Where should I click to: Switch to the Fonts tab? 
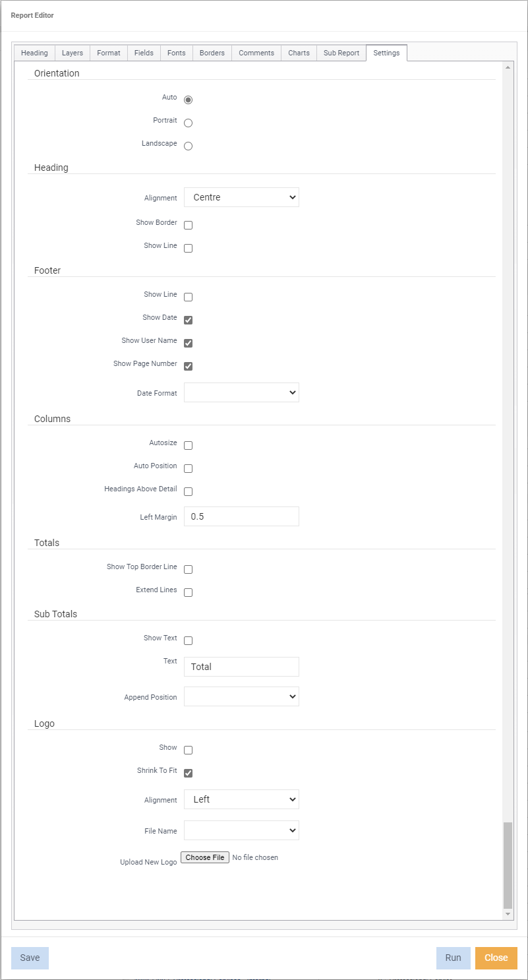(x=176, y=53)
